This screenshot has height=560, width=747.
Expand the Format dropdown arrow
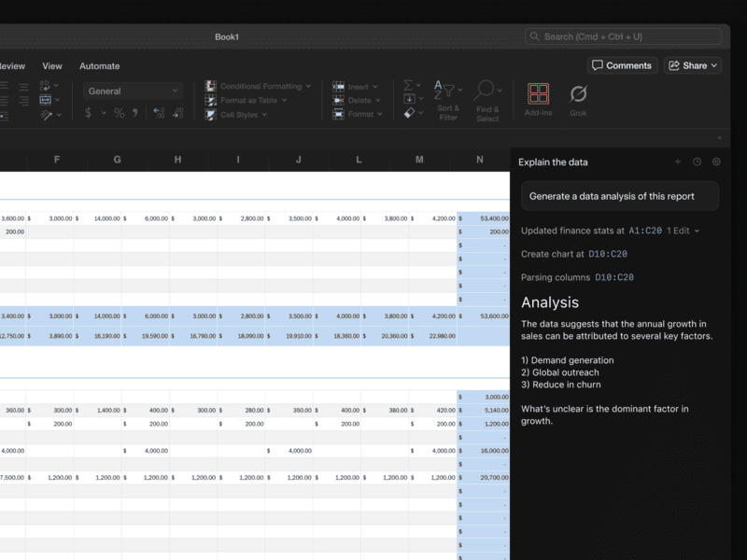click(380, 114)
